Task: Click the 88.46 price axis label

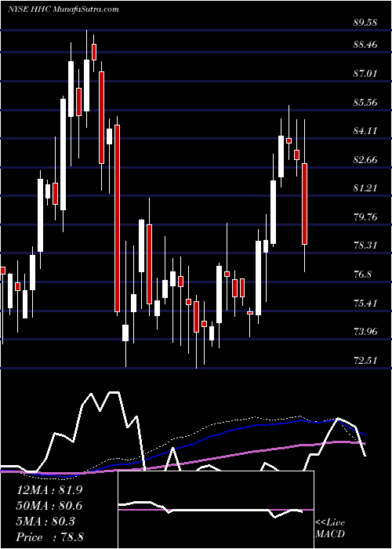Action: (x=365, y=45)
